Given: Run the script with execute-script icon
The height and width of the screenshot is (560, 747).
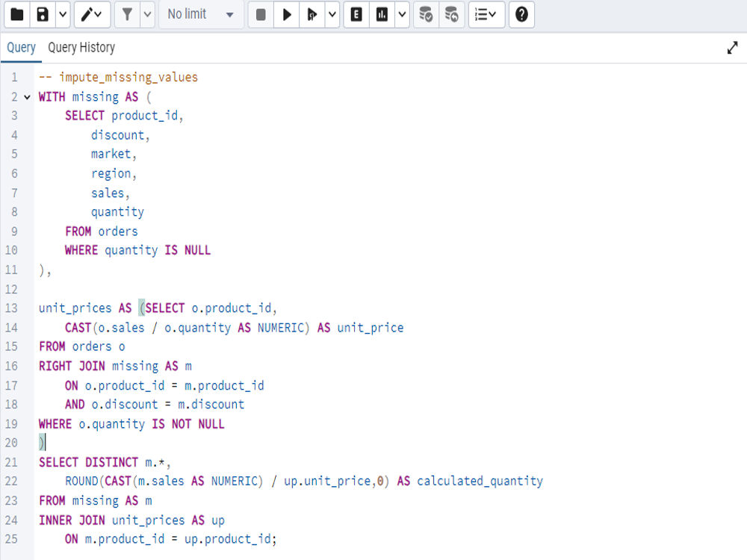Looking at the screenshot, I should (x=312, y=14).
